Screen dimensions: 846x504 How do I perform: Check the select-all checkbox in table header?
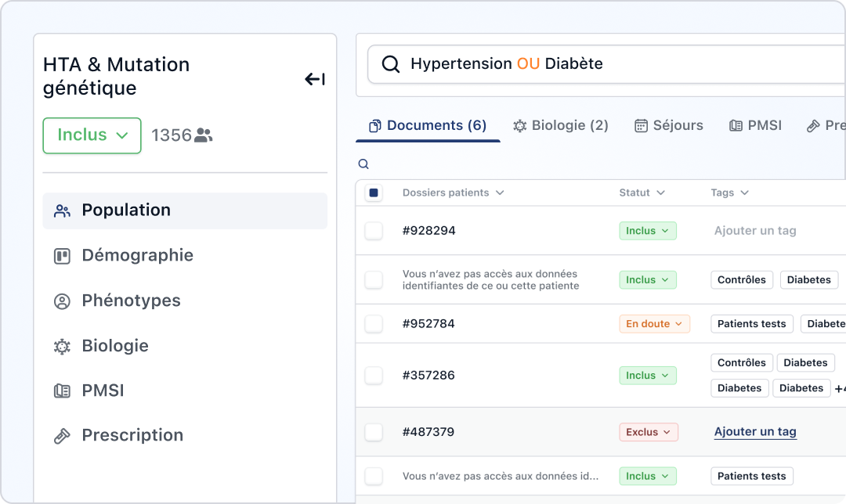pos(374,192)
